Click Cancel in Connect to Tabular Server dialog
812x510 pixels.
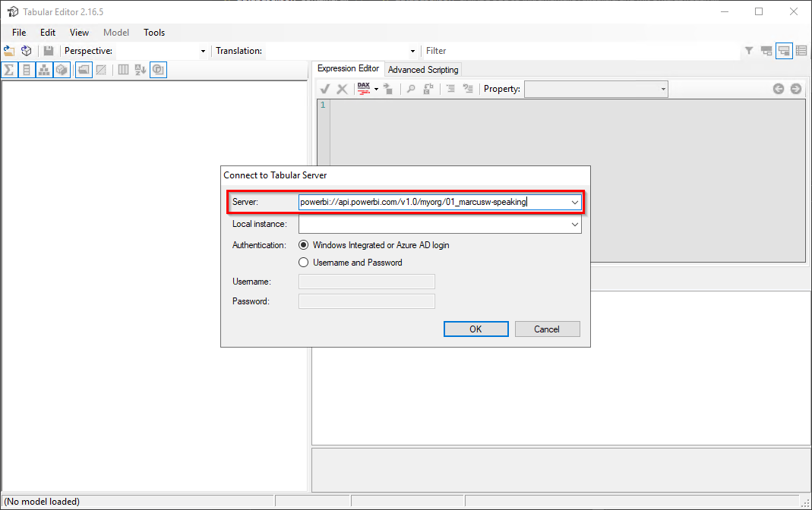click(547, 329)
